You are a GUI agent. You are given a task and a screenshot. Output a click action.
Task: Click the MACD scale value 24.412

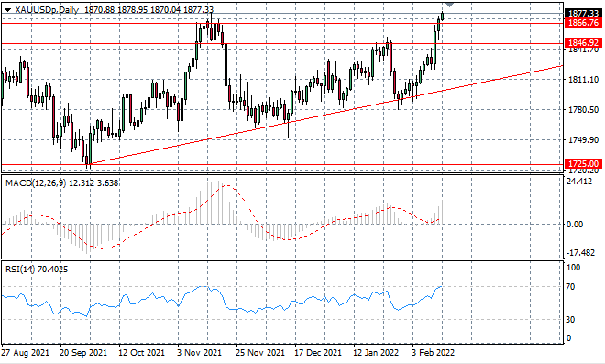[579, 181]
